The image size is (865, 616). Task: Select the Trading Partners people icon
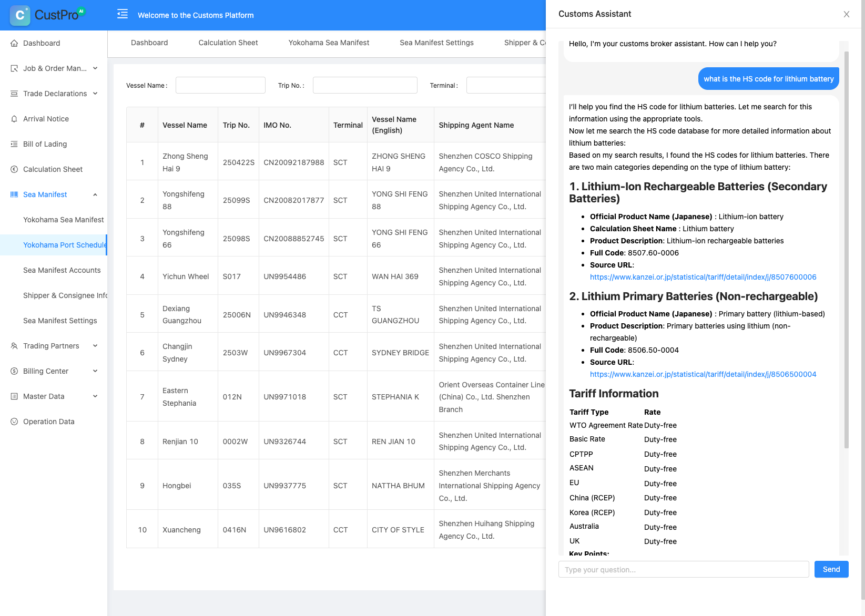tap(14, 346)
